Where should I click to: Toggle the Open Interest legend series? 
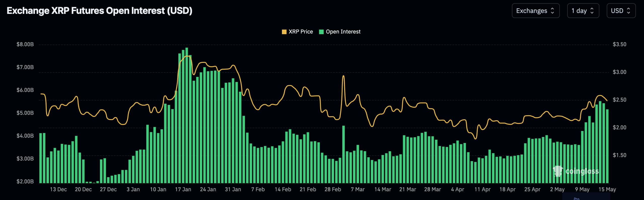[340, 32]
